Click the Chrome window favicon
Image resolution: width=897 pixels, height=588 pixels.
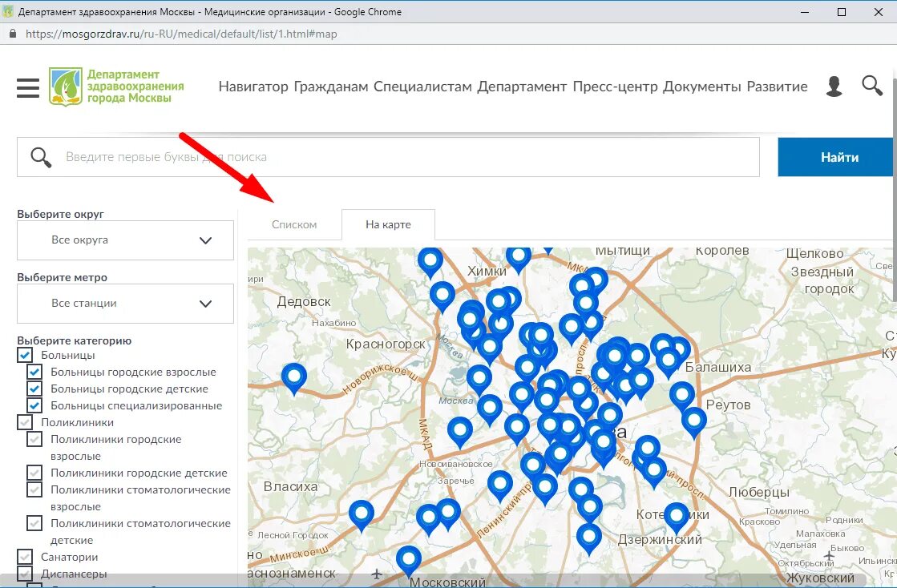[8, 11]
